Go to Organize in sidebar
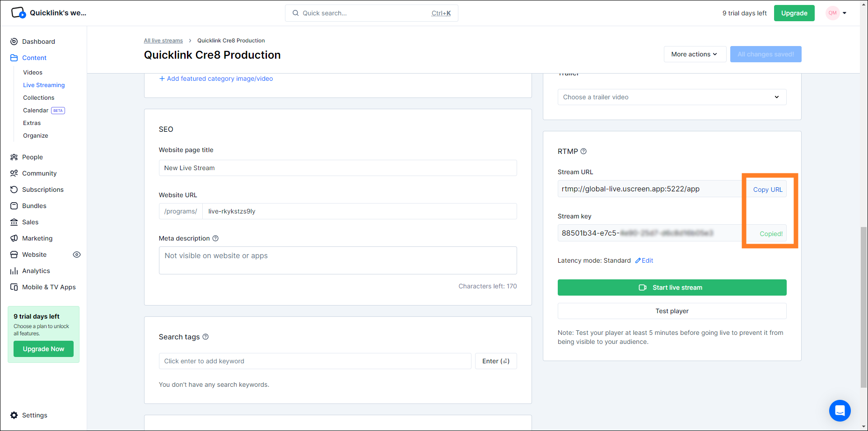Image resolution: width=868 pixels, height=431 pixels. (x=35, y=135)
